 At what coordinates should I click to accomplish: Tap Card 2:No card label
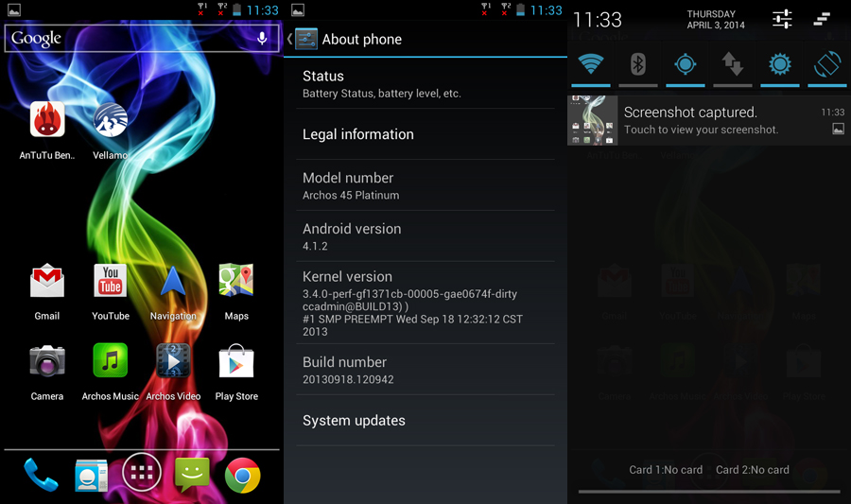[753, 470]
